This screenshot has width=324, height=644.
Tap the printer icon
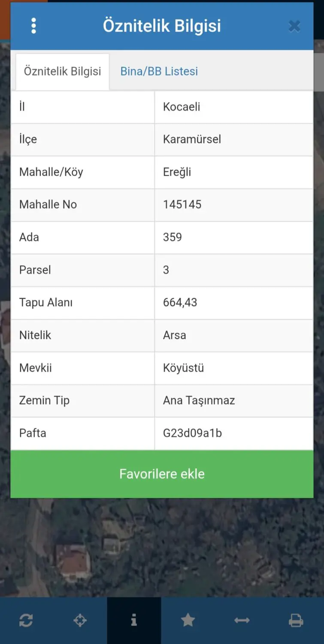tap(296, 620)
